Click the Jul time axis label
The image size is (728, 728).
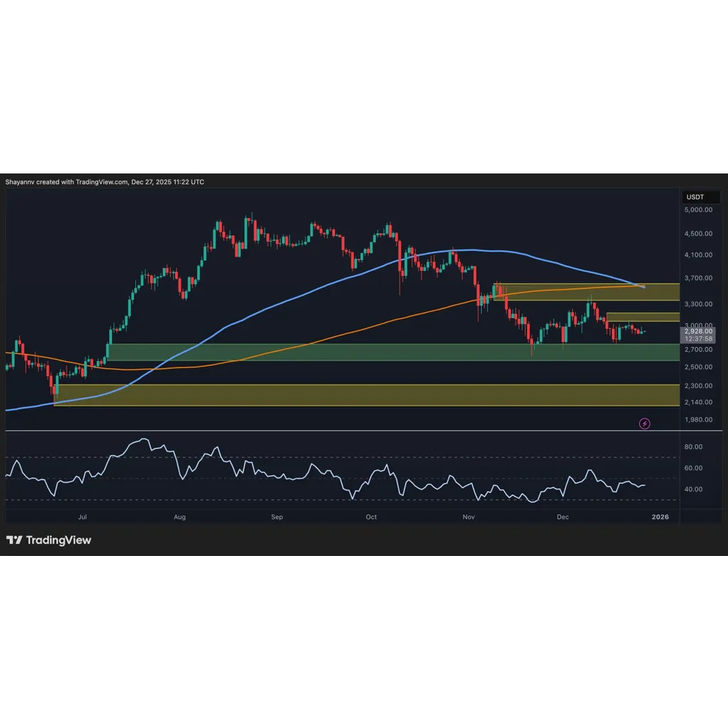[82, 517]
